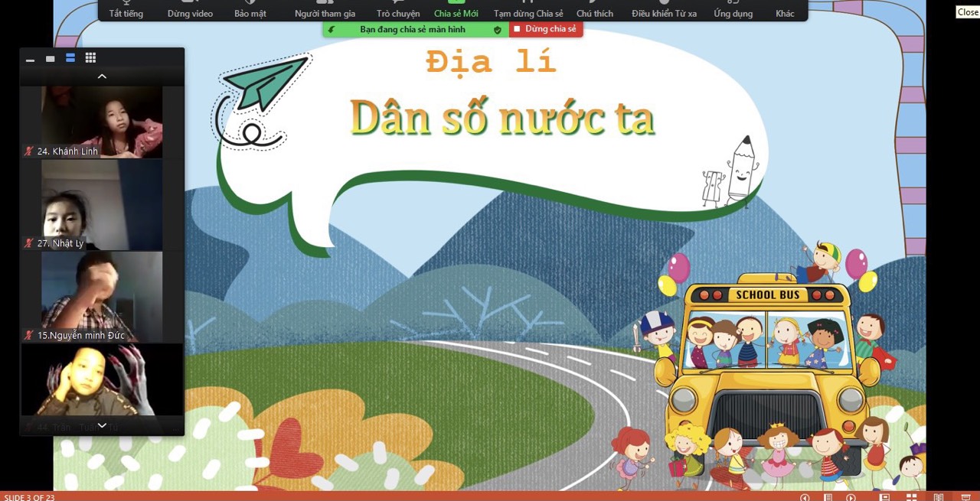This screenshot has width=980, height=501.
Task: Go to previous slide in PowerPoint status bar
Action: [805, 497]
